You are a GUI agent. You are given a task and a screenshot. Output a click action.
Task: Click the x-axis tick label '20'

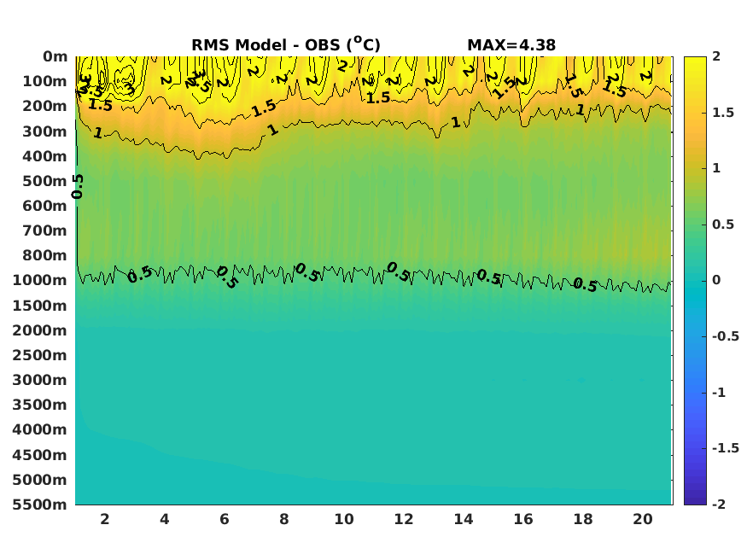pos(643,519)
